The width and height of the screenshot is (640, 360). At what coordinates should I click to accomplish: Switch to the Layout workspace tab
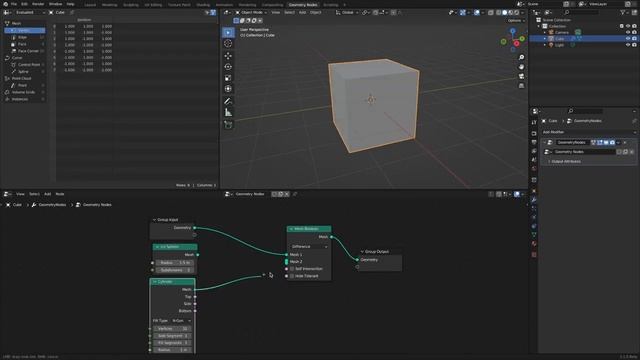[90, 5]
